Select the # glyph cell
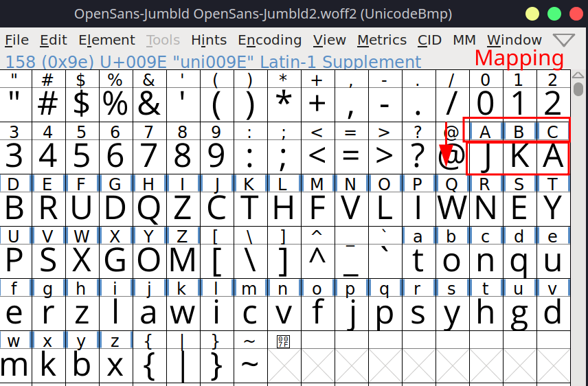This screenshot has height=386, width=588. [x=48, y=95]
